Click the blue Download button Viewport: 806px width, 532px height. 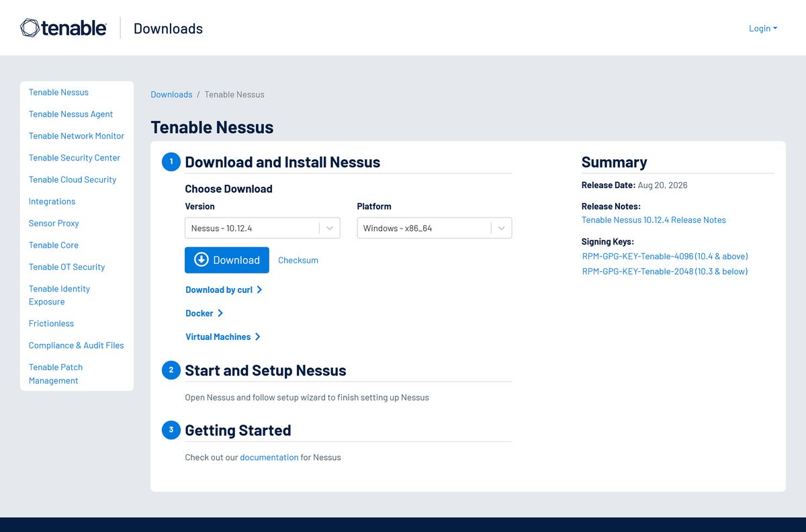point(227,260)
